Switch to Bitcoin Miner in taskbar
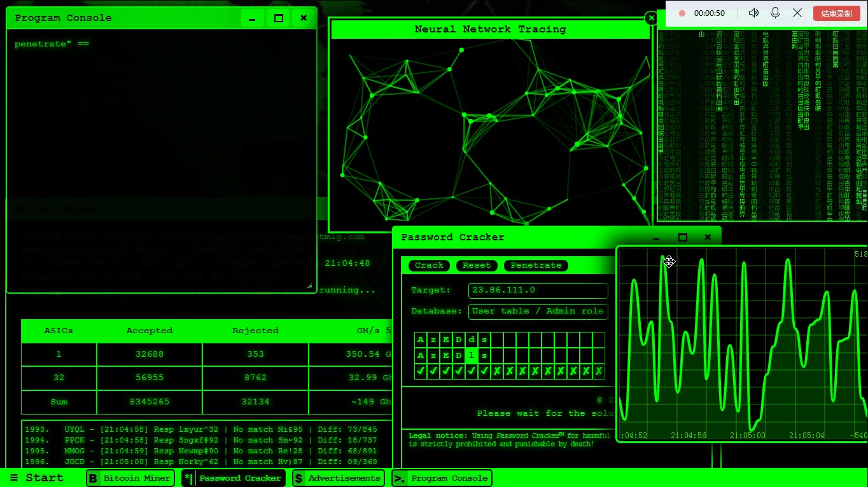Image resolution: width=868 pixels, height=487 pixels. [x=130, y=478]
